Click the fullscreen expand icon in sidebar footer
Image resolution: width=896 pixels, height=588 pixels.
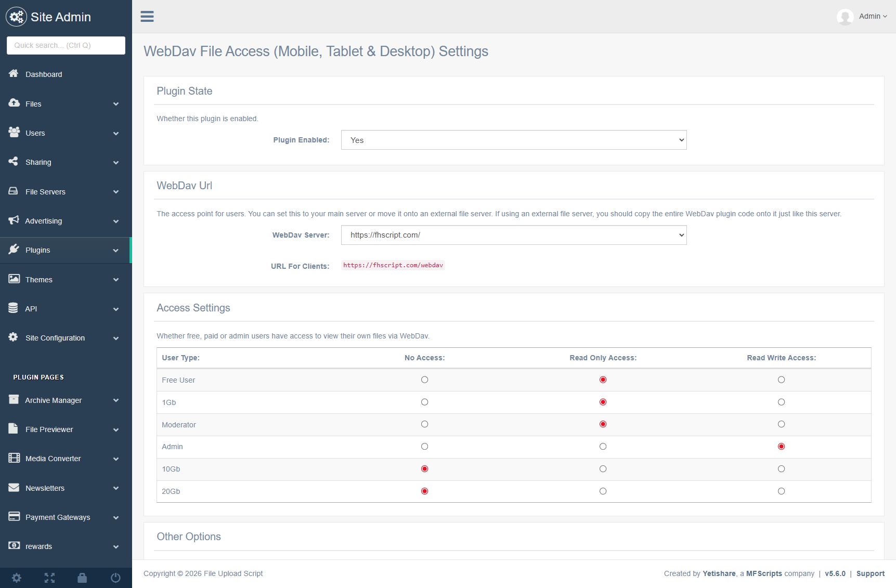point(49,578)
